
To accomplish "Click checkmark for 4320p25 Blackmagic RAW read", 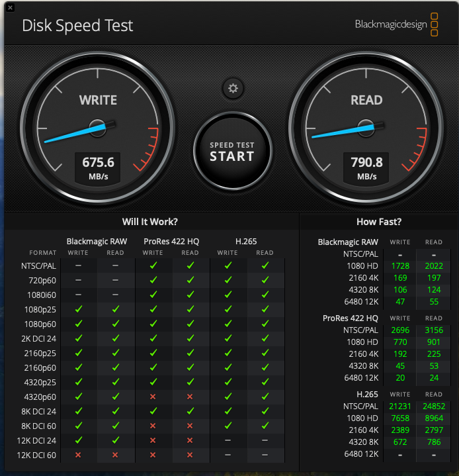I will (115, 382).
